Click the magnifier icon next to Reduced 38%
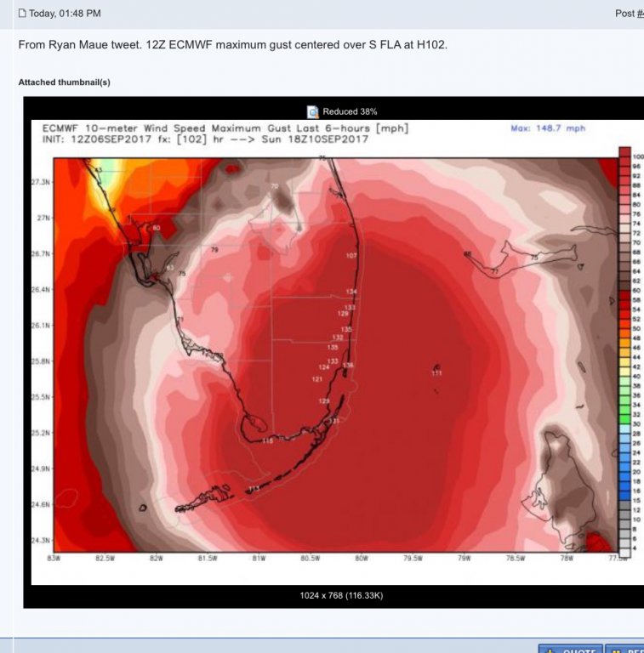This screenshot has height=653, width=644. (x=312, y=111)
